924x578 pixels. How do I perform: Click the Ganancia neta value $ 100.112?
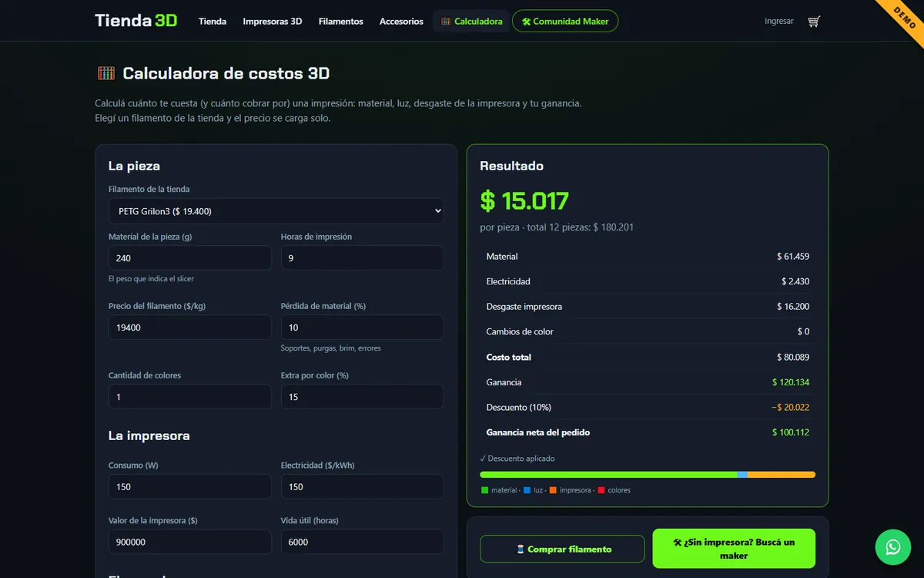pyautogui.click(x=791, y=433)
